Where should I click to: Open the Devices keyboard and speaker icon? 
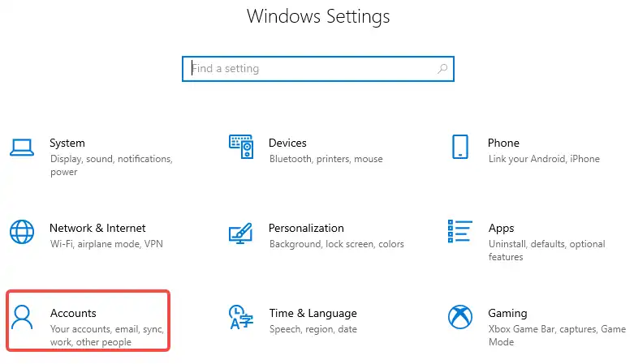point(241,147)
